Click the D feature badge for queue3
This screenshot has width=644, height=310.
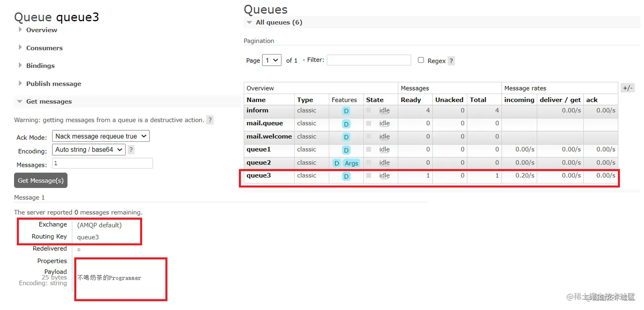coord(346,176)
